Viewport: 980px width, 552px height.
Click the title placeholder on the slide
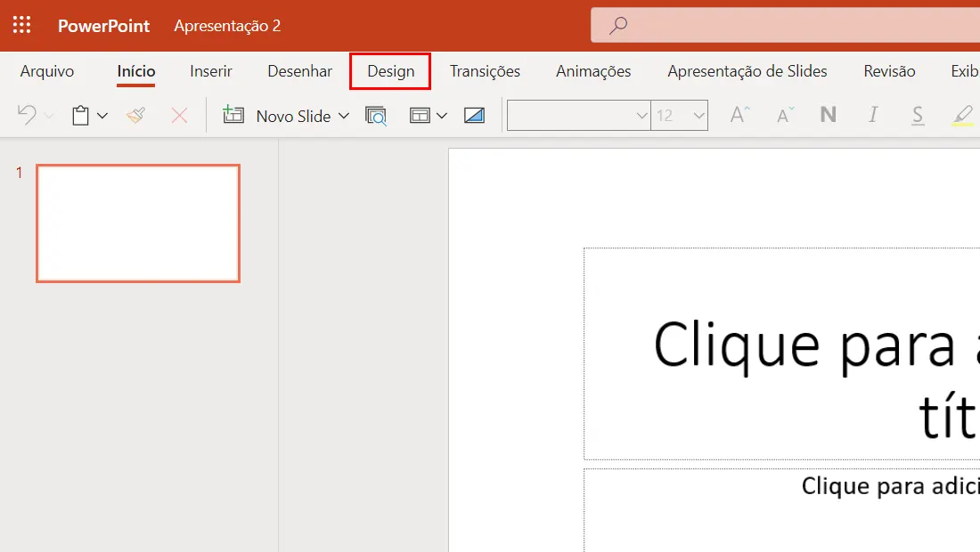tap(782, 354)
